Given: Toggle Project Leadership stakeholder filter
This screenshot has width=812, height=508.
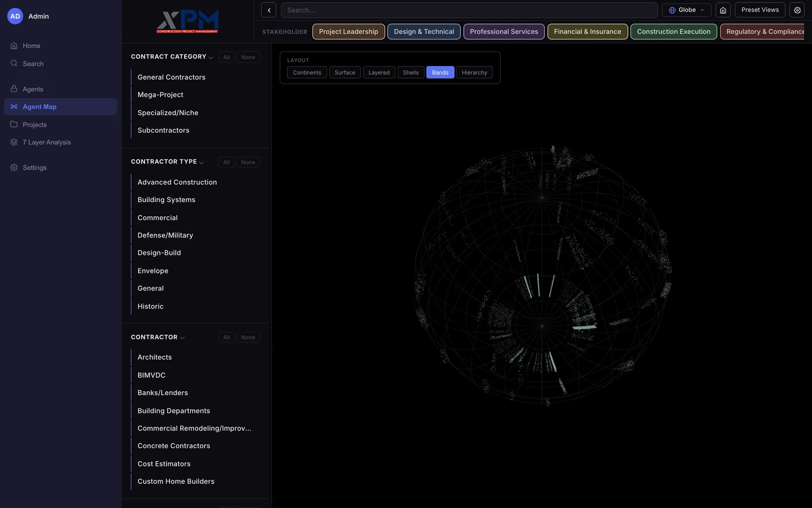Looking at the screenshot, I should pyautogui.click(x=348, y=31).
